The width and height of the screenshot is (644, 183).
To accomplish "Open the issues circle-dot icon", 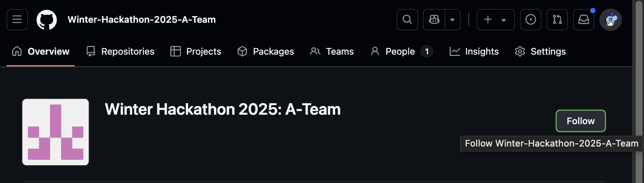I will click(530, 19).
